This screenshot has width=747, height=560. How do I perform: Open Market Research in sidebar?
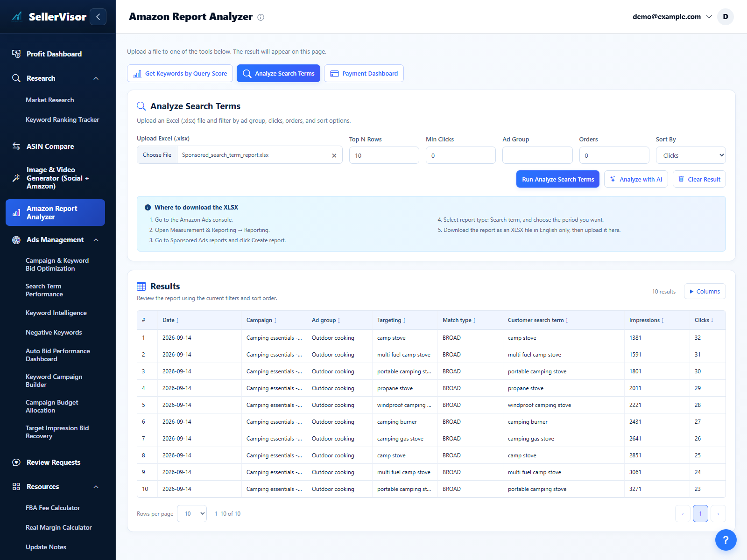pos(50,100)
